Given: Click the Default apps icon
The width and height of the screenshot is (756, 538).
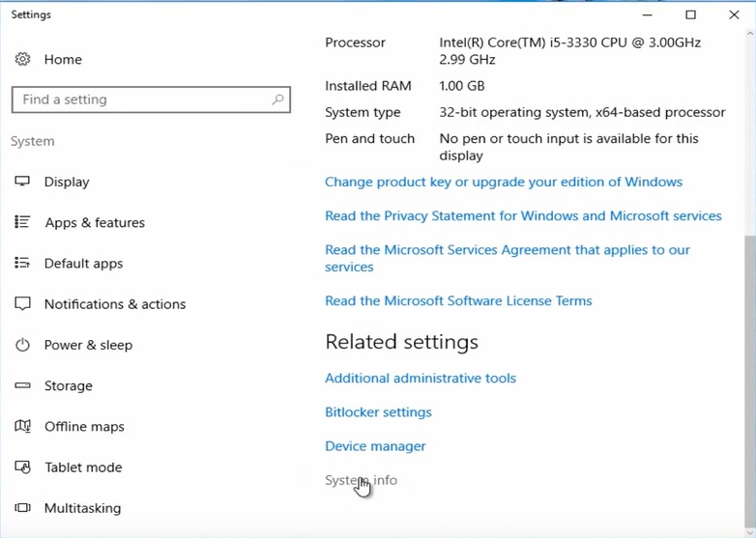Looking at the screenshot, I should 22,263.
